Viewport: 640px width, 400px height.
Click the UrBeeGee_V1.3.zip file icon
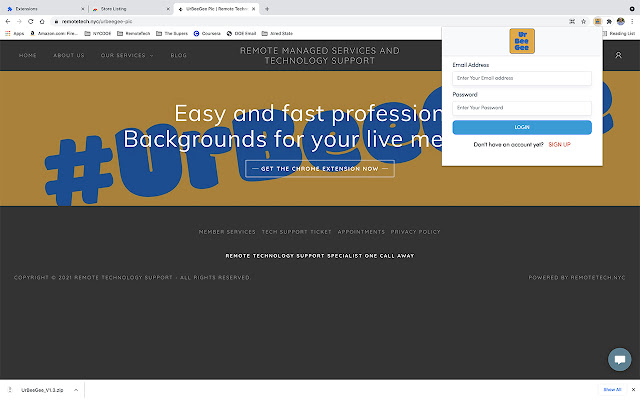coord(10,390)
